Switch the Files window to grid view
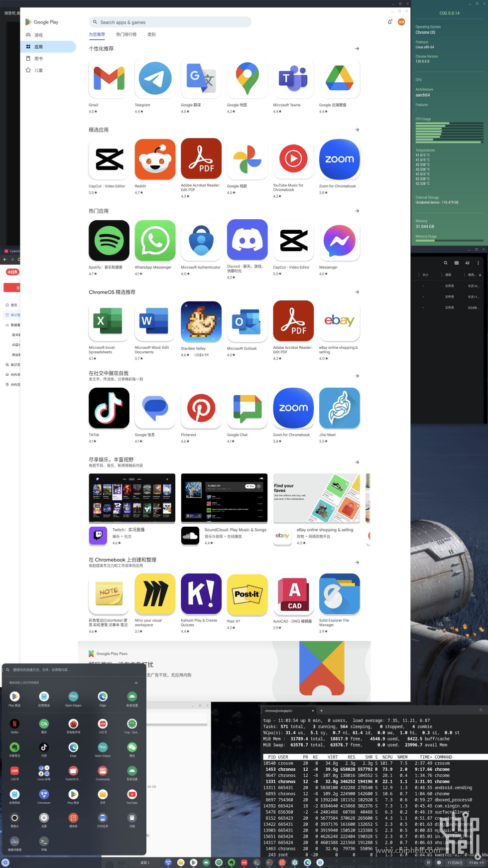The height and width of the screenshot is (868, 488). pyautogui.click(x=457, y=263)
